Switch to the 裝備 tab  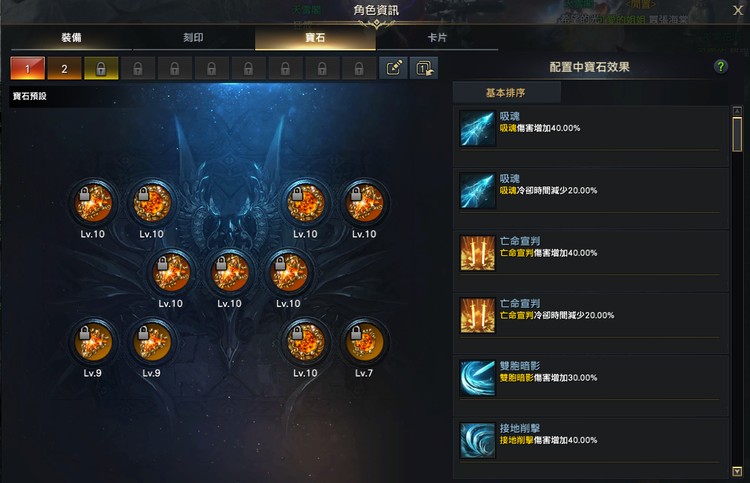click(x=71, y=38)
